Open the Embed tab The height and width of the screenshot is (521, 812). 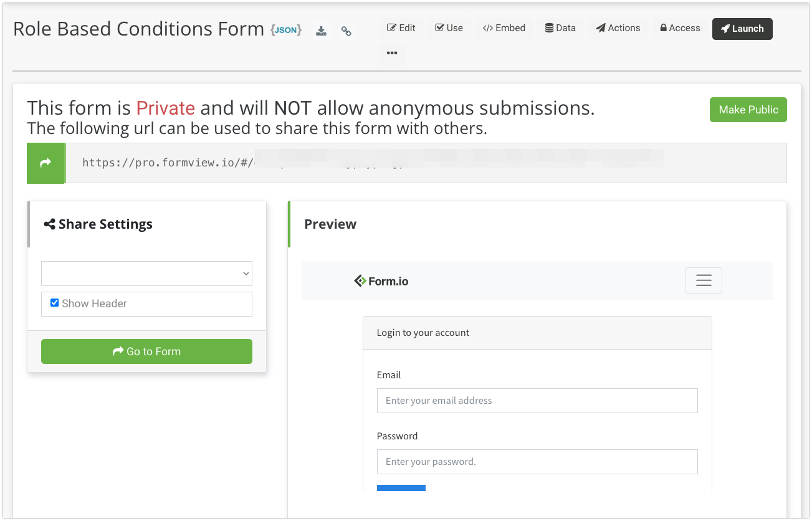tap(504, 28)
